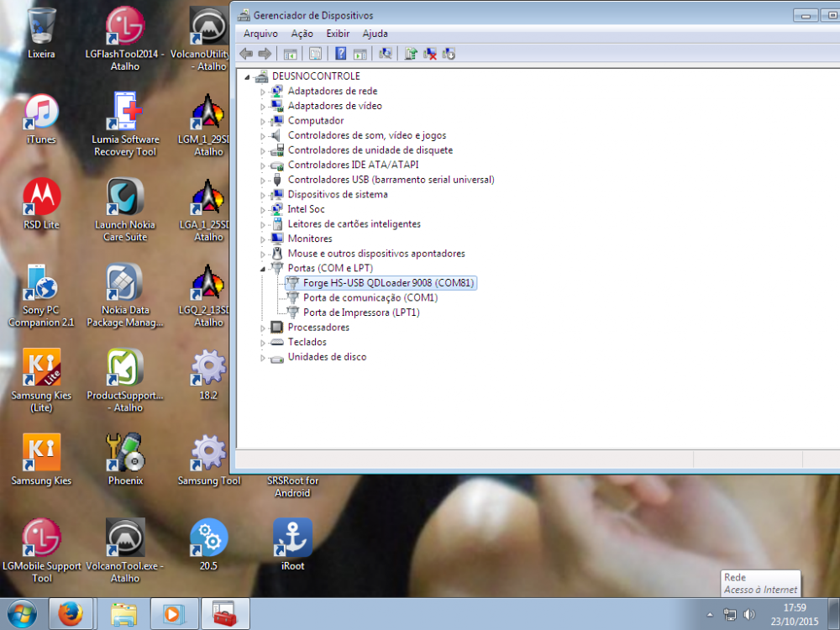Expand Adaptadores de vídeo node
Viewport: 840px width, 630px height.
pyautogui.click(x=262, y=107)
